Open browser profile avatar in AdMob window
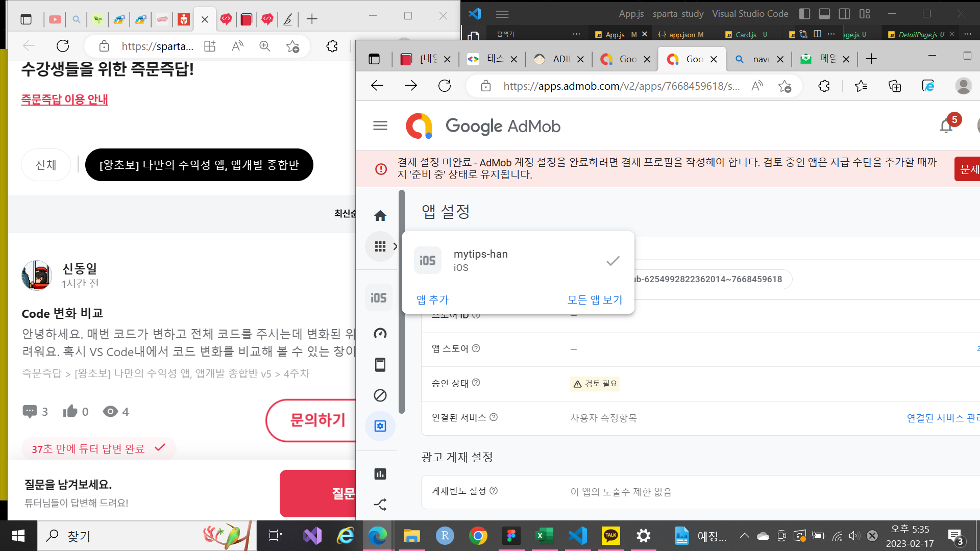Screen dimensions: 980x551 tap(963, 86)
